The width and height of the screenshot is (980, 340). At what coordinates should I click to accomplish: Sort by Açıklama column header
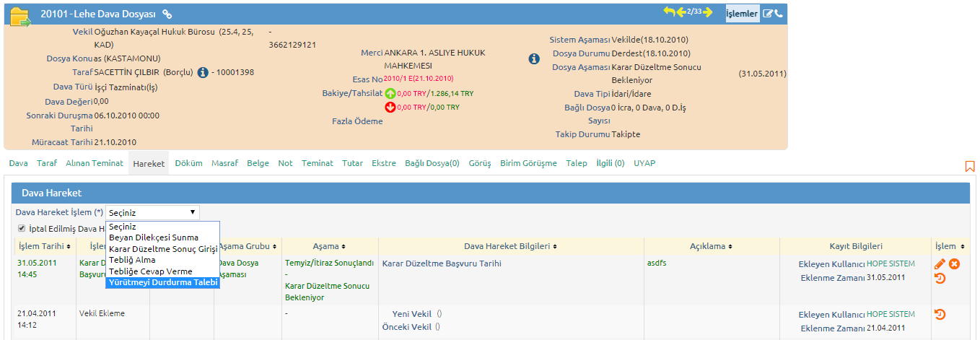[712, 246]
